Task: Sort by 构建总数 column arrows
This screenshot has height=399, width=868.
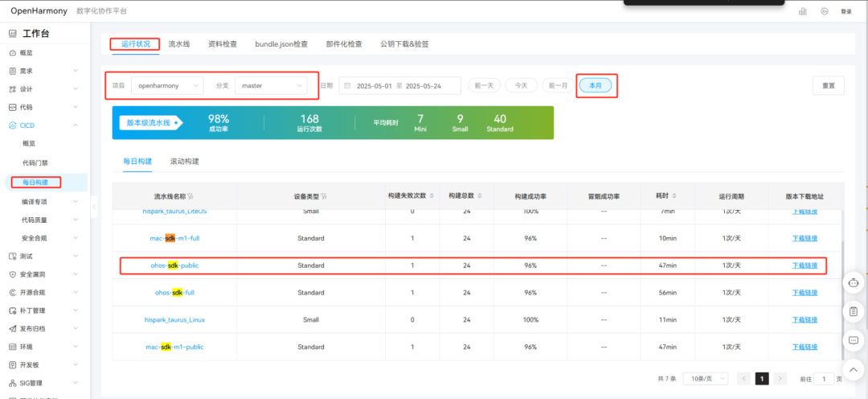Action: pyautogui.click(x=479, y=196)
